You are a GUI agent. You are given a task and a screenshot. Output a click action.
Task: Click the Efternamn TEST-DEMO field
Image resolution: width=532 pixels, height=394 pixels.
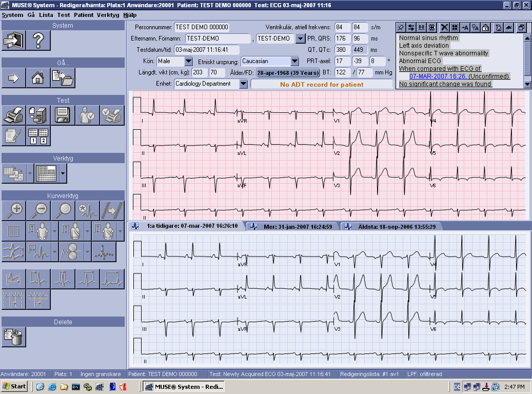click(x=218, y=38)
